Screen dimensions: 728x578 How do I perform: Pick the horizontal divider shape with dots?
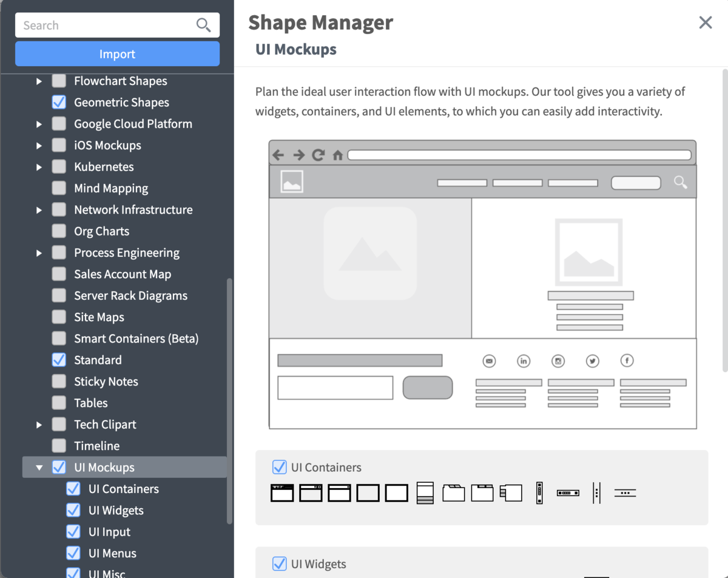point(625,492)
